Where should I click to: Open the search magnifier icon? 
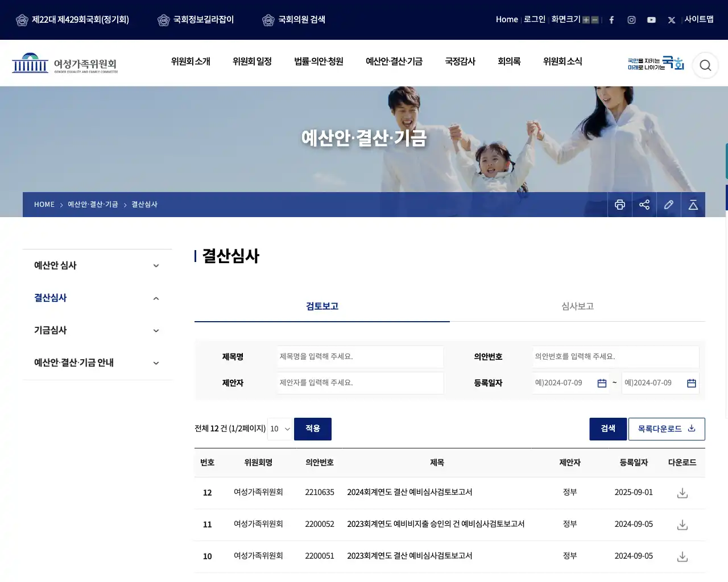click(705, 65)
